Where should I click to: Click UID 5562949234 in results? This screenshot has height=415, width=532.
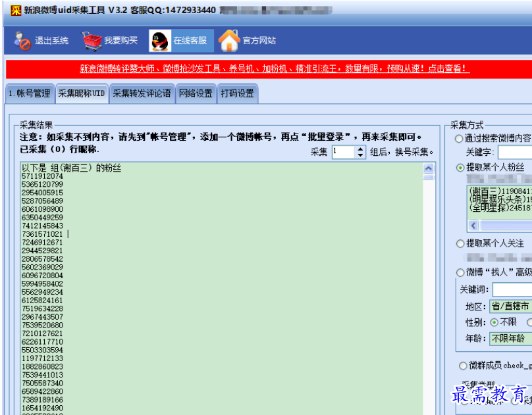click(42, 292)
